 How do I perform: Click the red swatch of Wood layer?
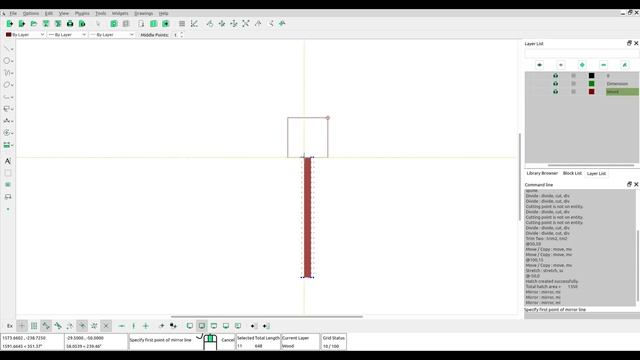pos(591,92)
